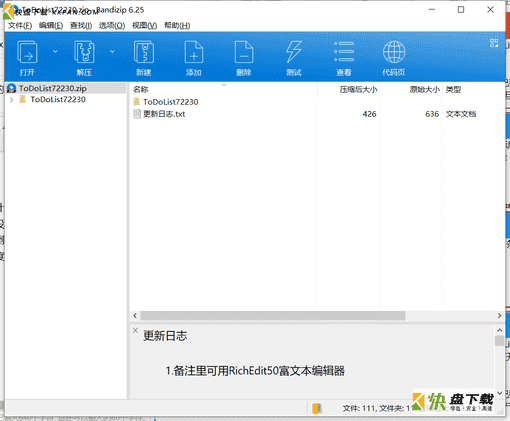Click the preview pane scroll down arrow

tap(499, 393)
